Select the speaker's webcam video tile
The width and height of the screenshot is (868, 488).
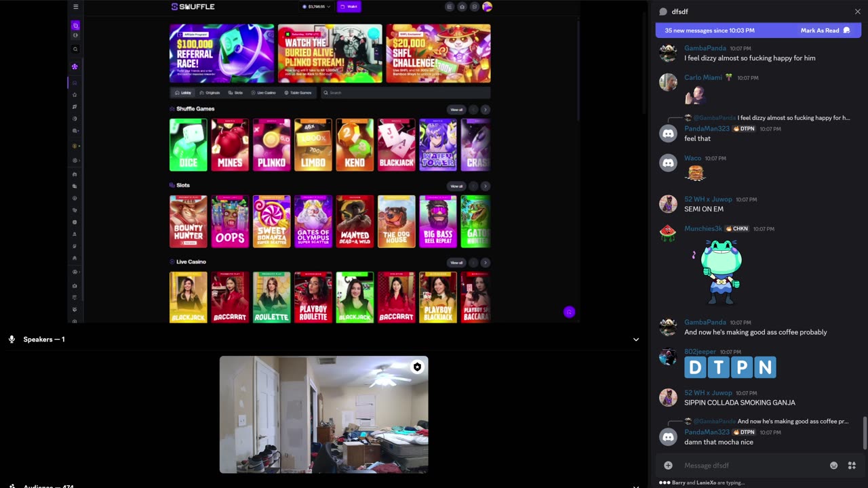pos(323,415)
